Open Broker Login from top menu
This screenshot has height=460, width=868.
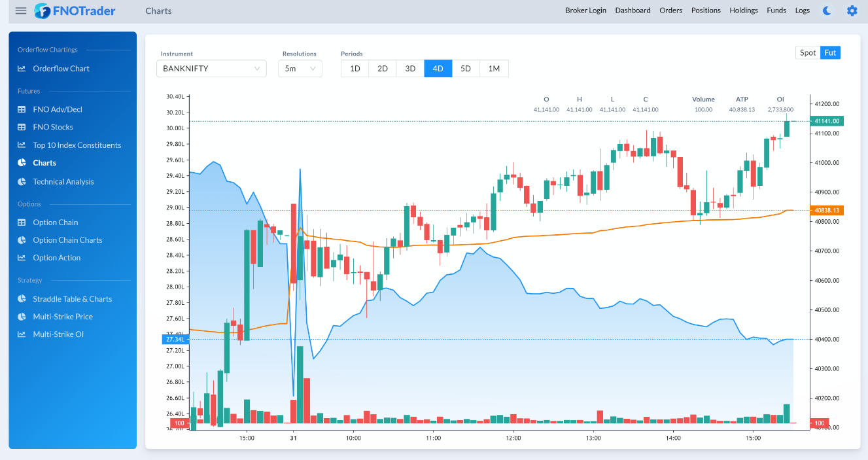(x=585, y=10)
